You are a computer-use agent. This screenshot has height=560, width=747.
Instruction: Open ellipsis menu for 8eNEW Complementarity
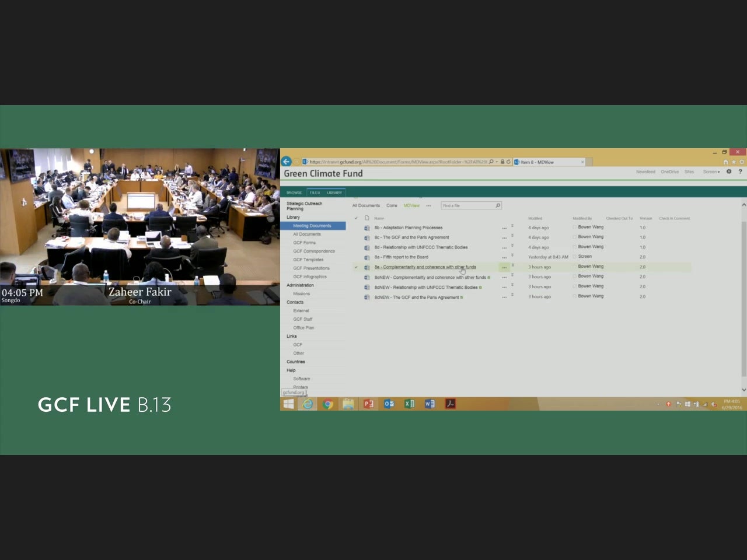[x=504, y=278]
